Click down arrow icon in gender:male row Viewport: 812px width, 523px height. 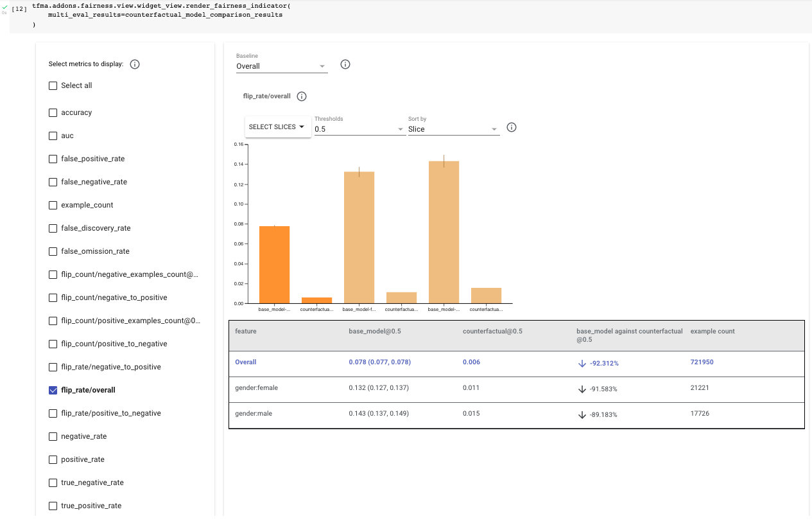tap(582, 414)
